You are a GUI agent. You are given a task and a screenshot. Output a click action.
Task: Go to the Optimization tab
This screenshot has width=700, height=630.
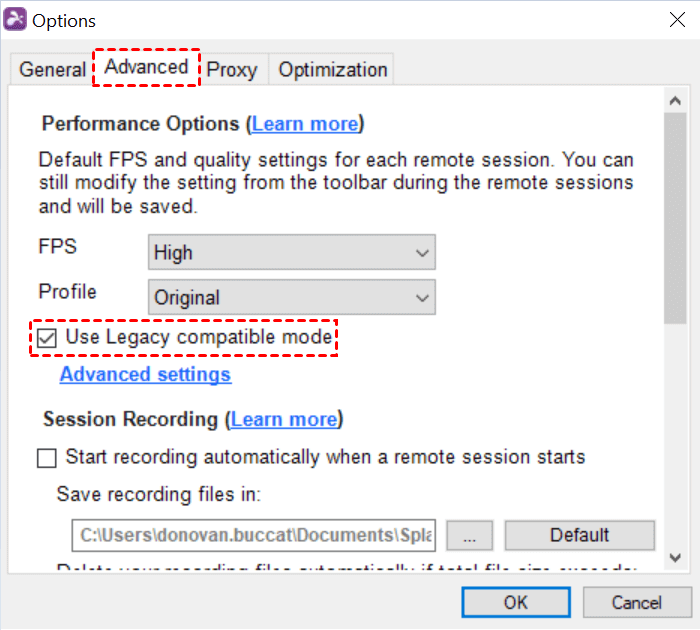click(x=333, y=70)
